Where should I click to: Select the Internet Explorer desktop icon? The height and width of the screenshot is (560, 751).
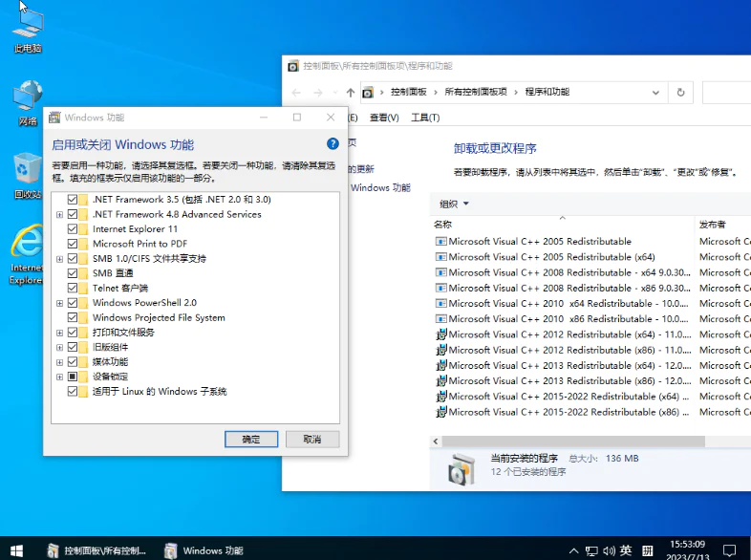pyautogui.click(x=27, y=254)
